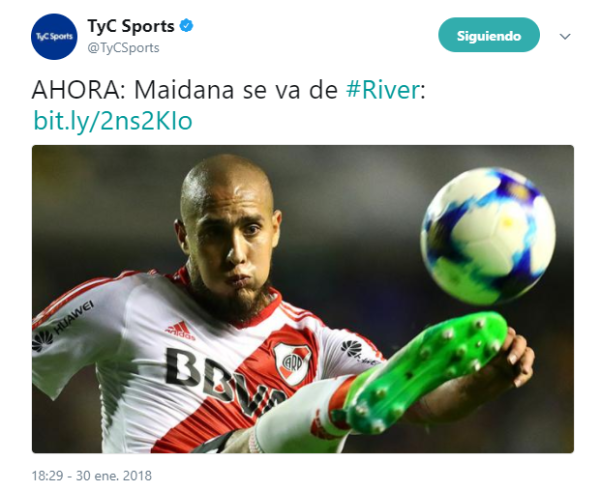Click the Huawei logo on the sleeve
This screenshot has height=491, width=600.
(x=61, y=325)
